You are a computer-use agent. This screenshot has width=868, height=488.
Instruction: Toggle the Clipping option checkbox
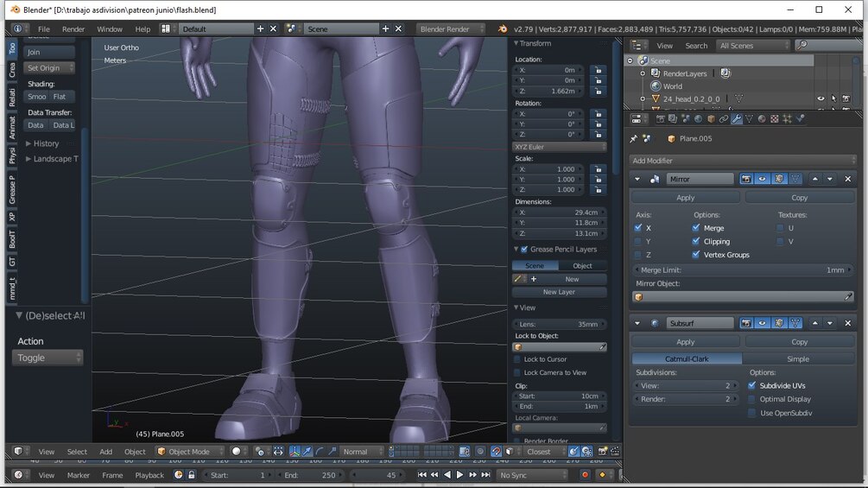pos(696,241)
